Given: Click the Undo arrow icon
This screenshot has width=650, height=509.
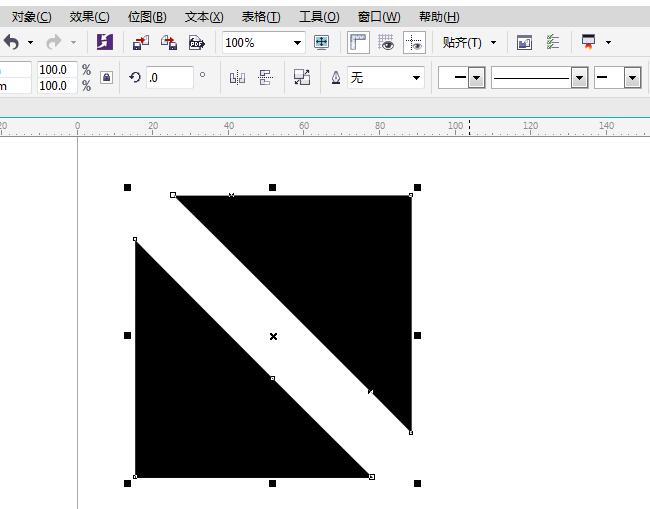Looking at the screenshot, I should [x=11, y=42].
